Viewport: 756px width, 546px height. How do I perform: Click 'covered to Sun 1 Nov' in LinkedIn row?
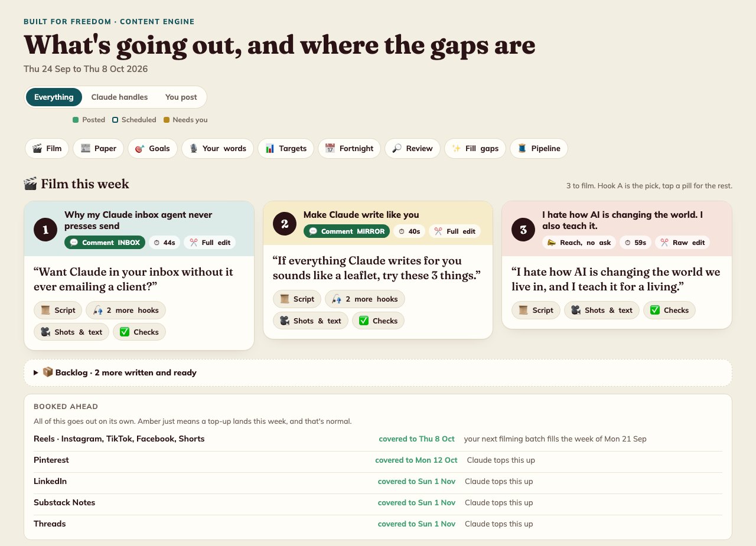point(416,481)
